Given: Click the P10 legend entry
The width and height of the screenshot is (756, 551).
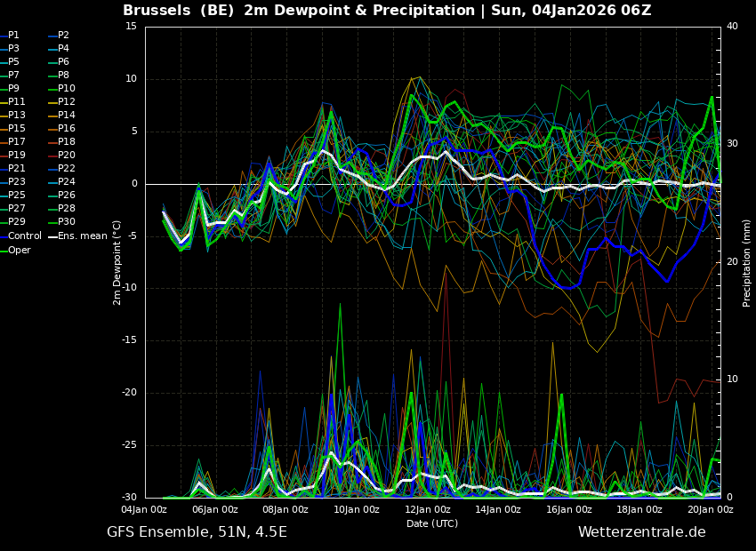Looking at the screenshot, I should tap(62, 89).
